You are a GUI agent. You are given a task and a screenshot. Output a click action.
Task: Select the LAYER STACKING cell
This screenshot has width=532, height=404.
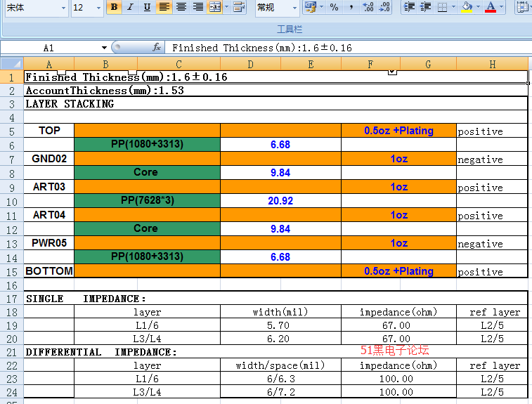(276, 103)
